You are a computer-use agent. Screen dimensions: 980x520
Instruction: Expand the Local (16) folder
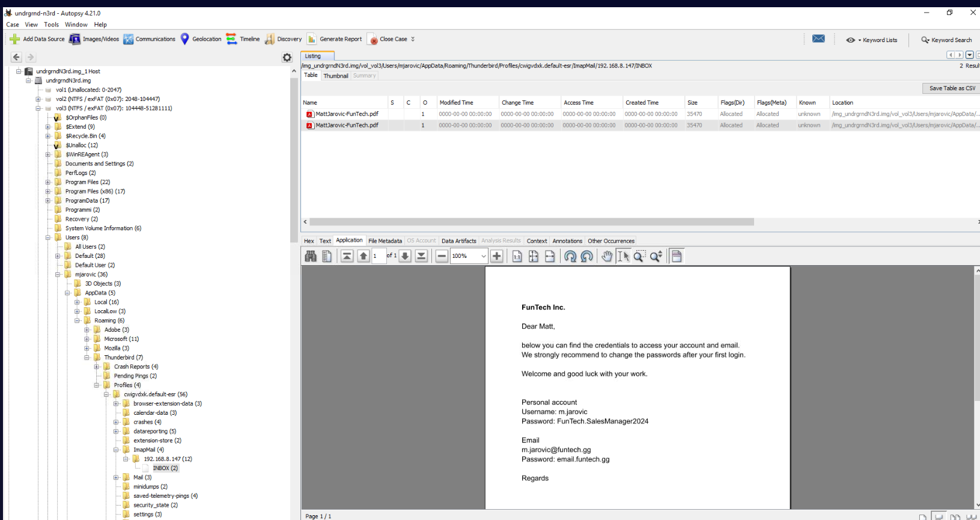click(x=77, y=302)
